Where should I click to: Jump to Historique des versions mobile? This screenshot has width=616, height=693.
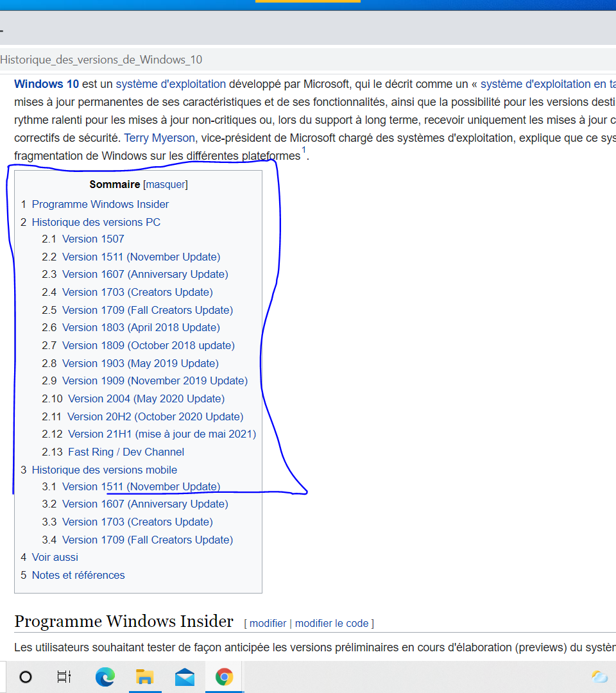point(105,470)
